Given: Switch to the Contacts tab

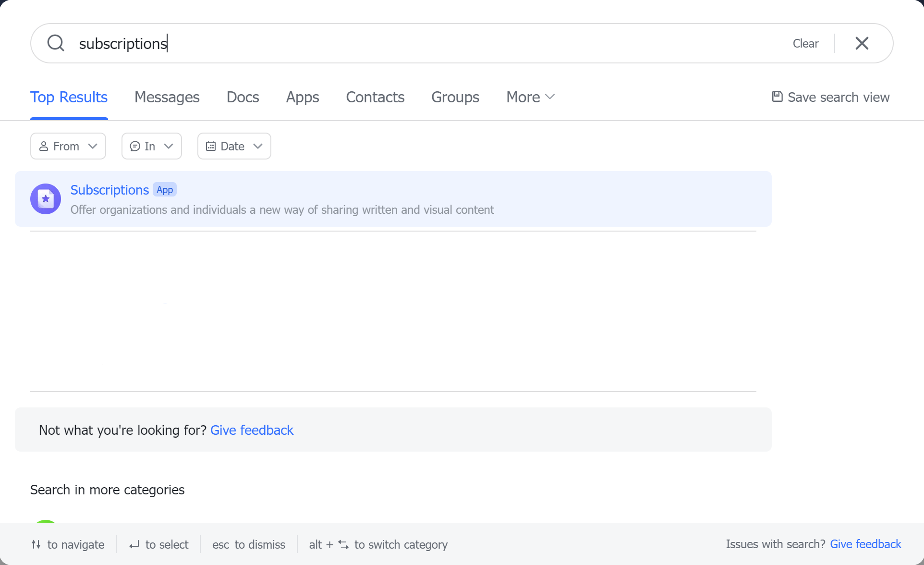Looking at the screenshot, I should click(375, 97).
